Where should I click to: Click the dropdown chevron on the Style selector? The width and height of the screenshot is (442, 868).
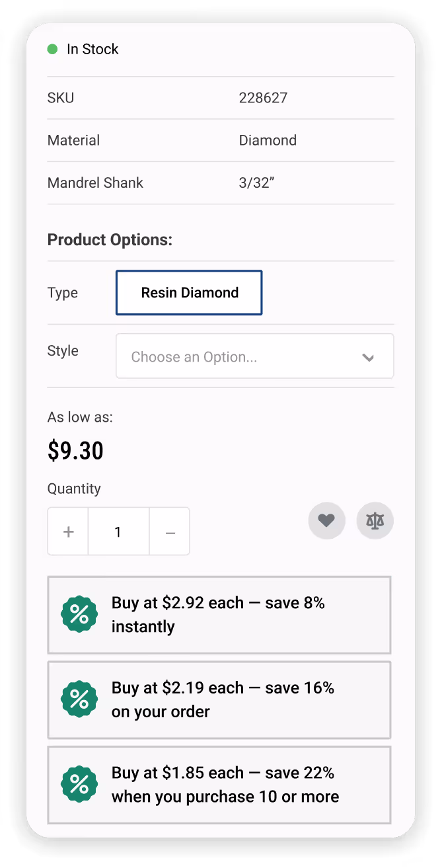click(369, 356)
